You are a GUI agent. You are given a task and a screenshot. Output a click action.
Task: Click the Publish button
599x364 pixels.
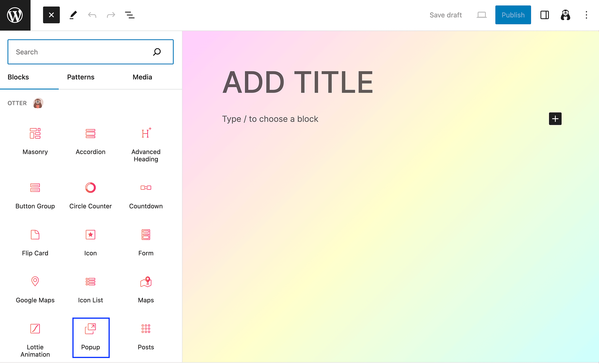[513, 15]
